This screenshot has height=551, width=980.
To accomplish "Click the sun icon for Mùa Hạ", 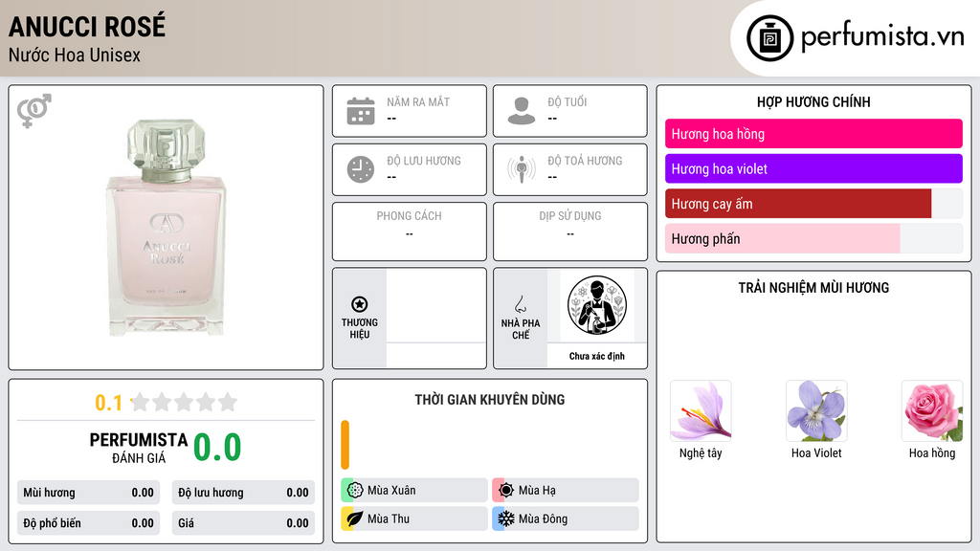I will click(x=506, y=490).
